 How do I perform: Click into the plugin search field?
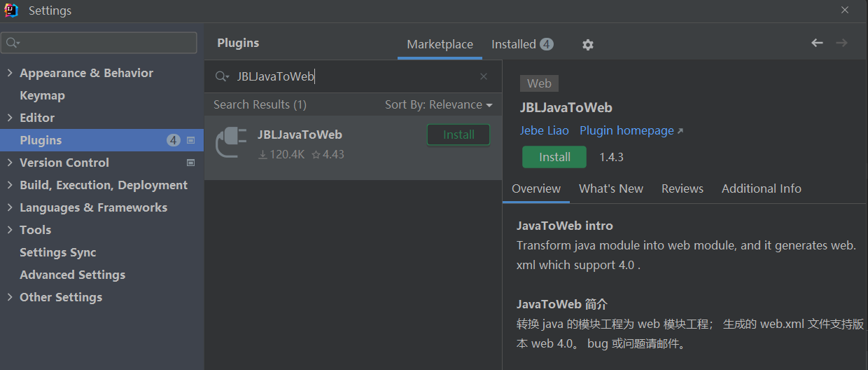(353, 76)
